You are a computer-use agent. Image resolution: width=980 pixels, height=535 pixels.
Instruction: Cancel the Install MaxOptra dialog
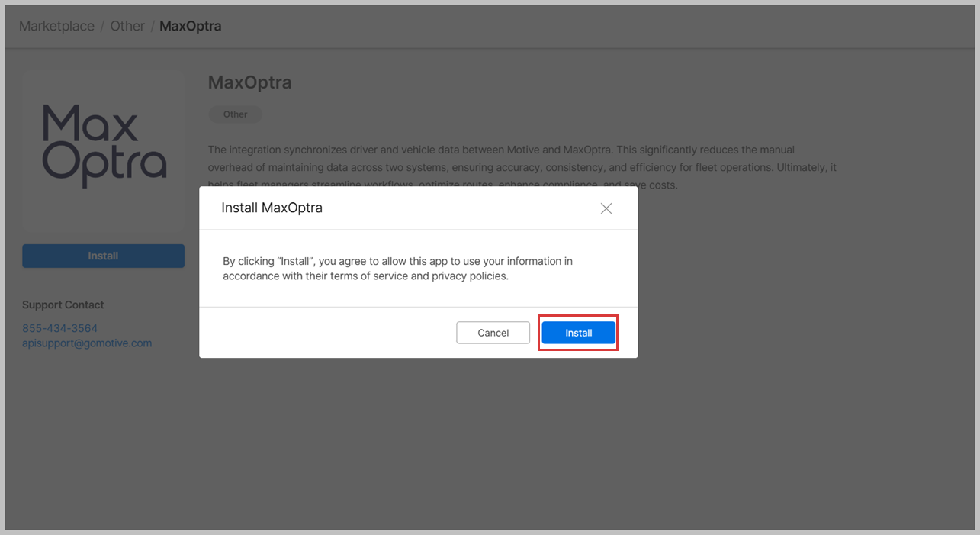point(493,333)
